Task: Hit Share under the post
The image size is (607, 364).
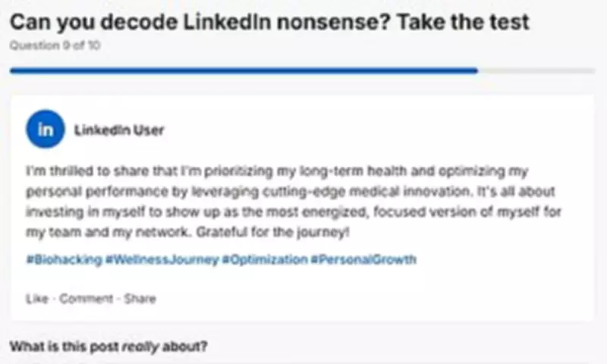Action: tap(140, 299)
